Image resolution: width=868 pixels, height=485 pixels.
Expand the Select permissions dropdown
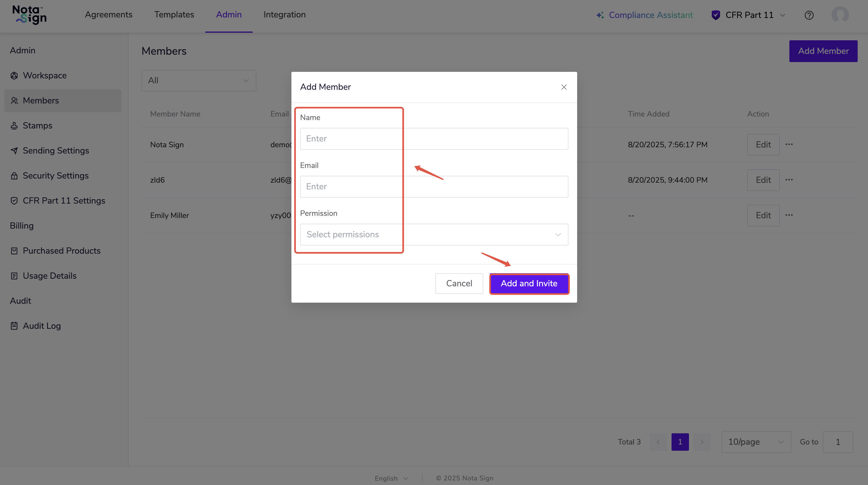pyautogui.click(x=434, y=235)
